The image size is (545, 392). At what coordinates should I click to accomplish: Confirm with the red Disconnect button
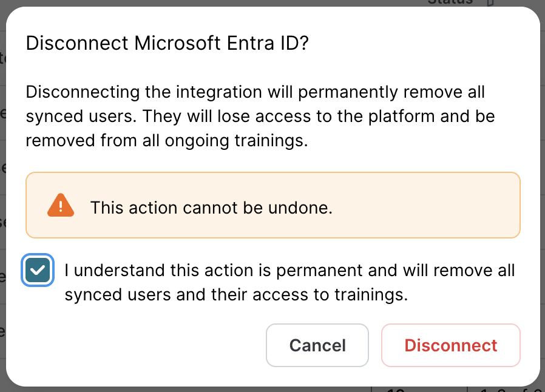[x=451, y=345]
